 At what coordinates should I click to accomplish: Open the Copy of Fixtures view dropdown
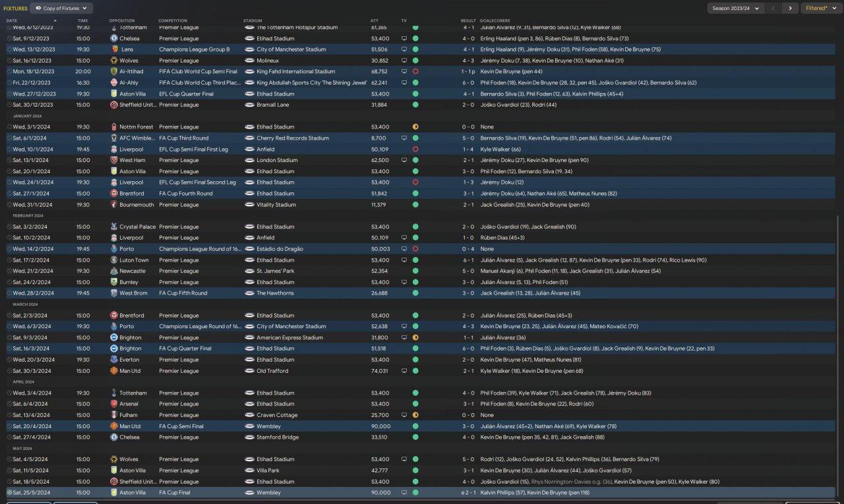pyautogui.click(x=61, y=9)
